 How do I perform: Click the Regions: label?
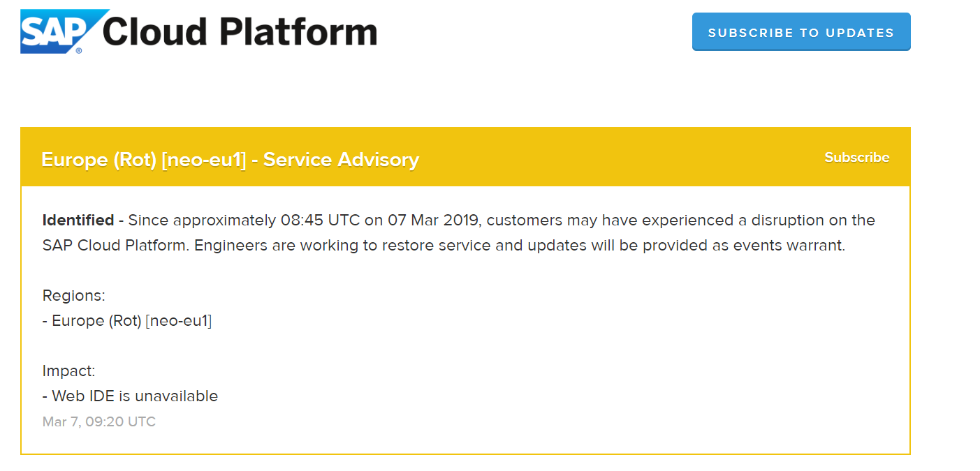pos(74,296)
